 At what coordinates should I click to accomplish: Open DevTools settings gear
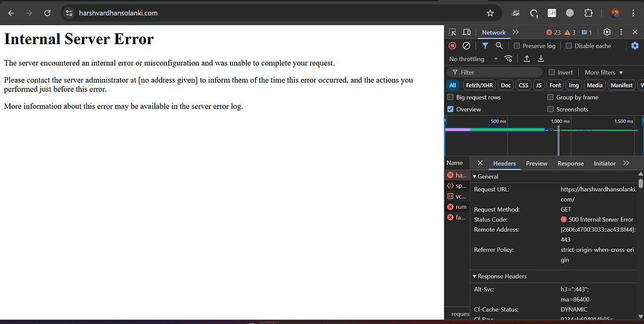[x=607, y=32]
